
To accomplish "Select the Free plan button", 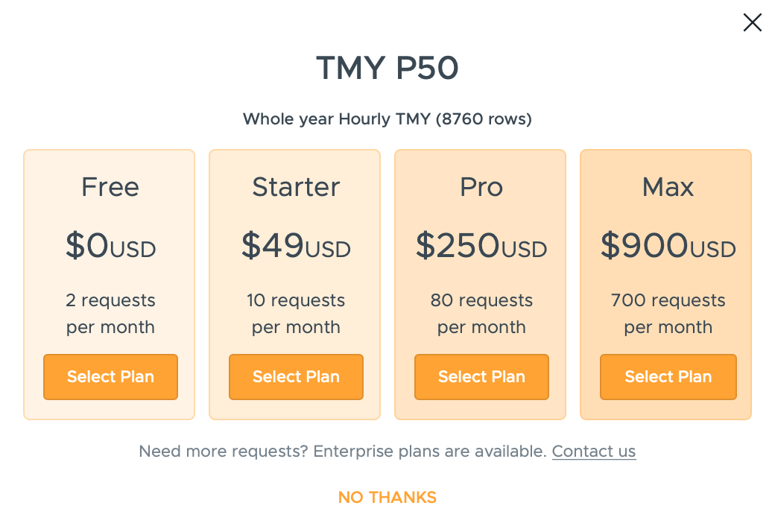I will coord(110,377).
